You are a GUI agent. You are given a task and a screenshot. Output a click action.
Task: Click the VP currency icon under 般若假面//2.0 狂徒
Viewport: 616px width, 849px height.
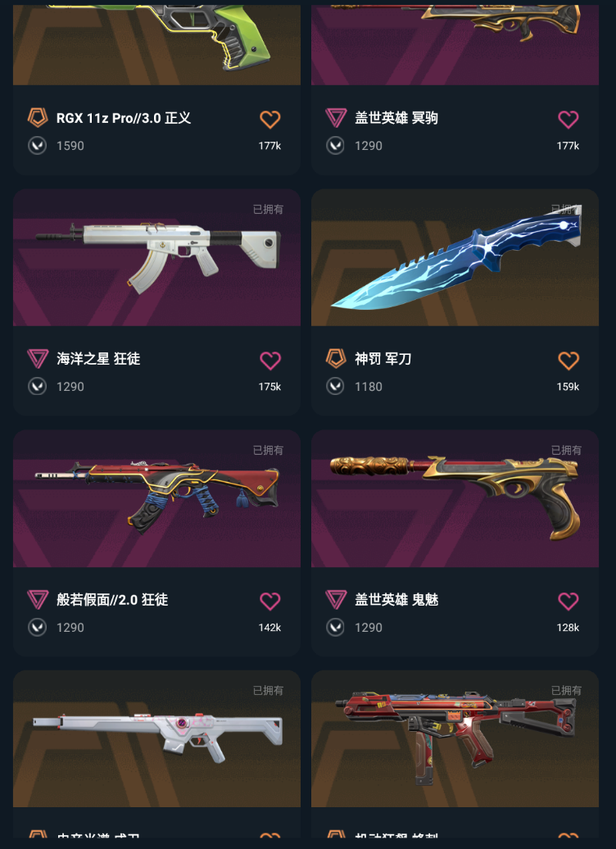click(x=38, y=627)
